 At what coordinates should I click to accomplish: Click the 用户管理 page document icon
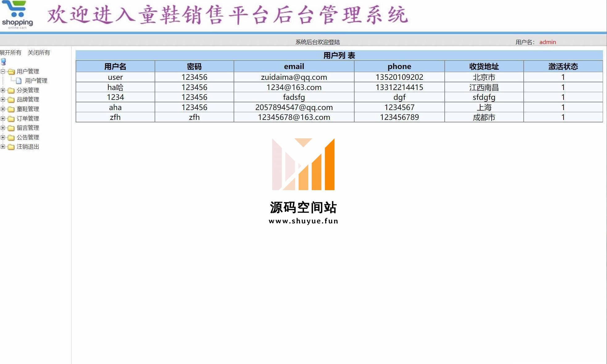(x=19, y=81)
